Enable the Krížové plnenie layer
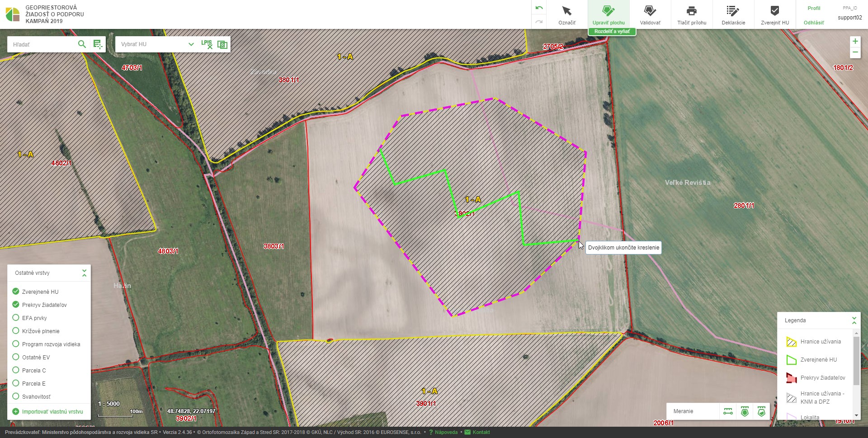The image size is (868, 438). [16, 331]
